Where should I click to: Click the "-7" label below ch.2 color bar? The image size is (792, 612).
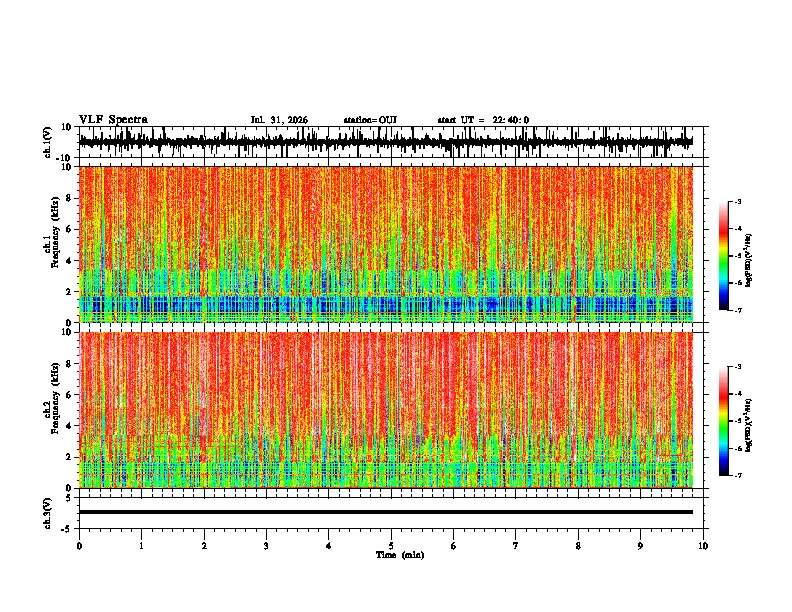(x=737, y=475)
